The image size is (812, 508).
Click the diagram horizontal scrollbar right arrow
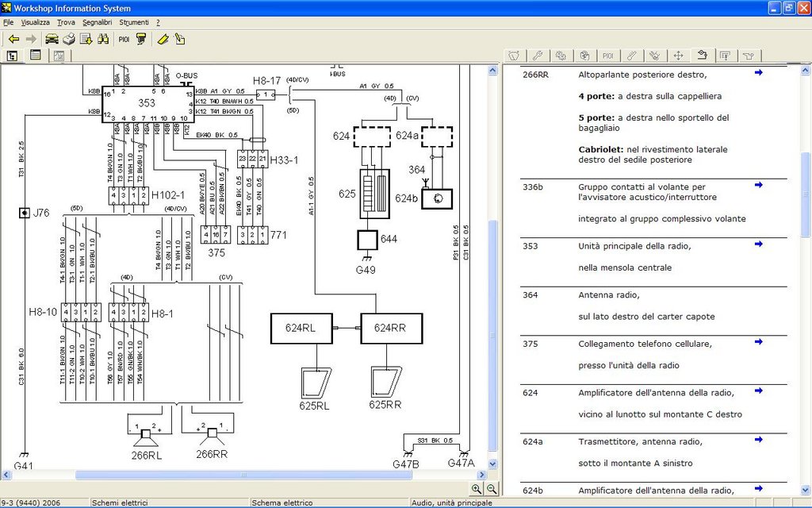pos(482,475)
